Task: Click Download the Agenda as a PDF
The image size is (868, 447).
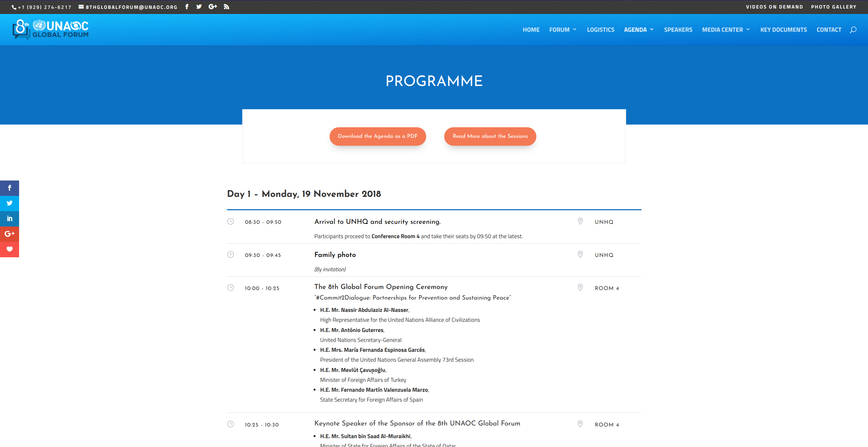Action: click(377, 136)
